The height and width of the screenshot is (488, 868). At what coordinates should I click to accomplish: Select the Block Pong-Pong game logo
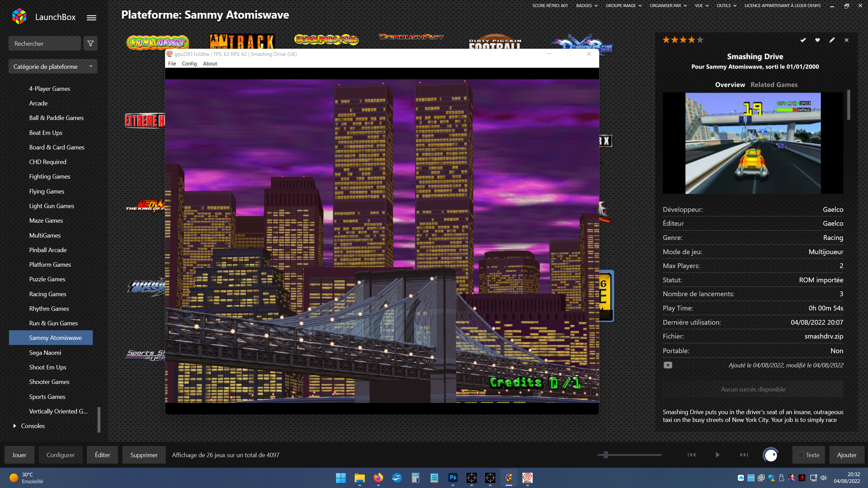coord(326,39)
